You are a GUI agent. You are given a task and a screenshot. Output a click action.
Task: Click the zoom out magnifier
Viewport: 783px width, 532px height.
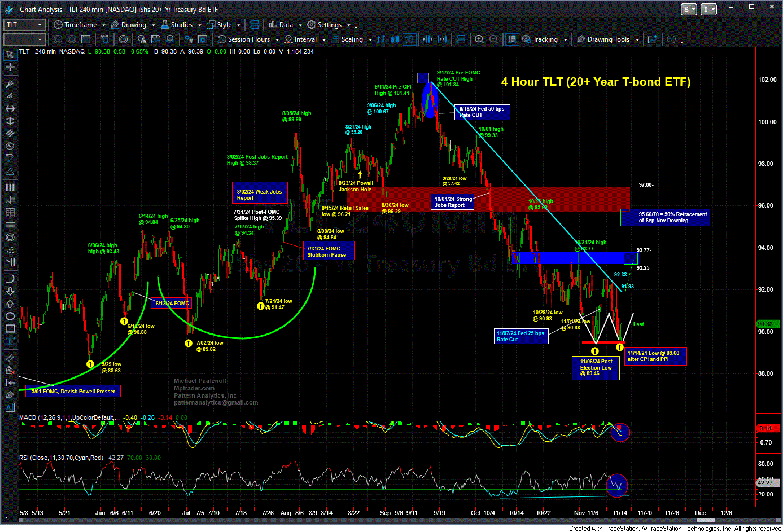coord(494,39)
